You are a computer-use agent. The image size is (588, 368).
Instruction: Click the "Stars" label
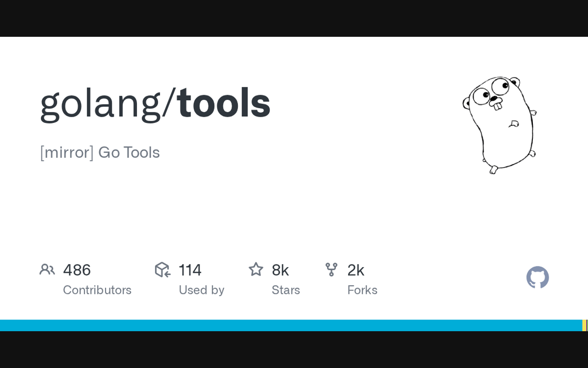pyautogui.click(x=286, y=290)
